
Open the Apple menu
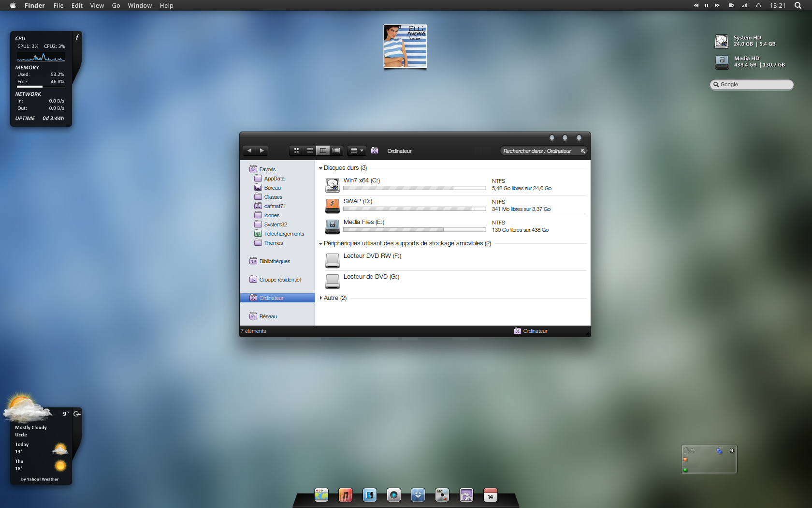coord(13,5)
